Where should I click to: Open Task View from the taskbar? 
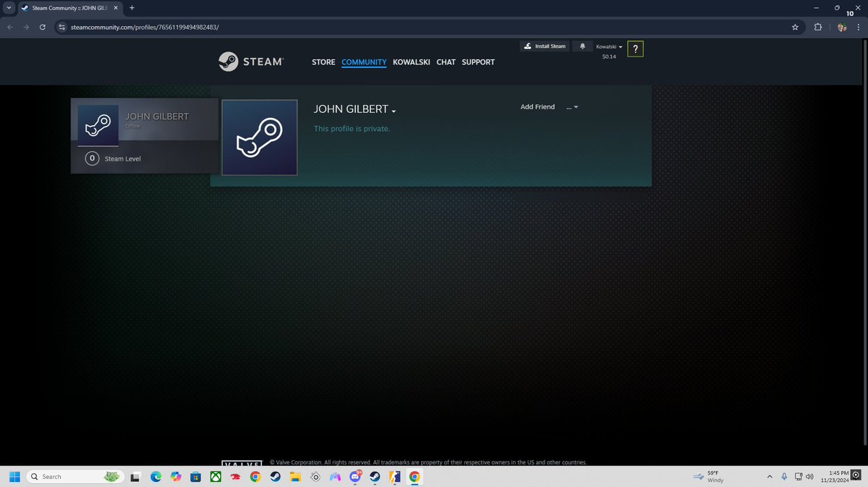[135, 477]
